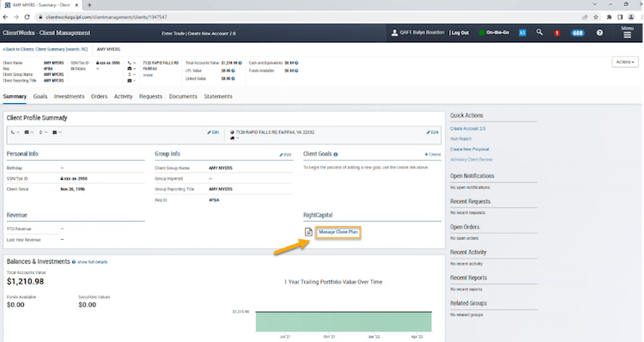Edit the 7120 Rapid Falls Rd address
This screenshot has height=342, width=644.
point(432,132)
